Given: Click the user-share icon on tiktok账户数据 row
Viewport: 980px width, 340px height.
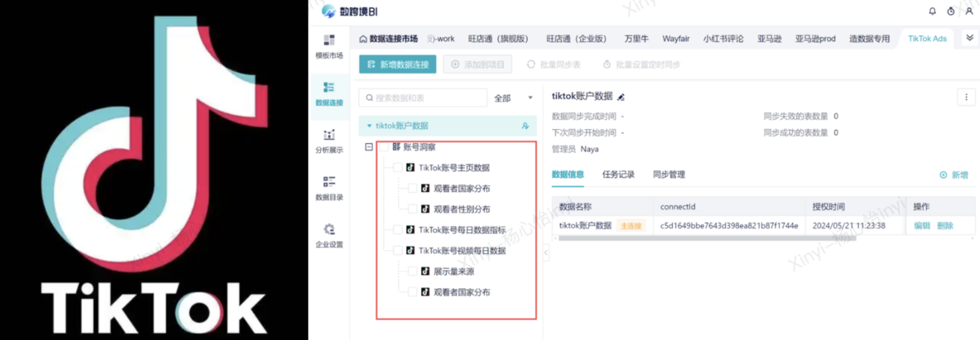Looking at the screenshot, I should point(525,126).
